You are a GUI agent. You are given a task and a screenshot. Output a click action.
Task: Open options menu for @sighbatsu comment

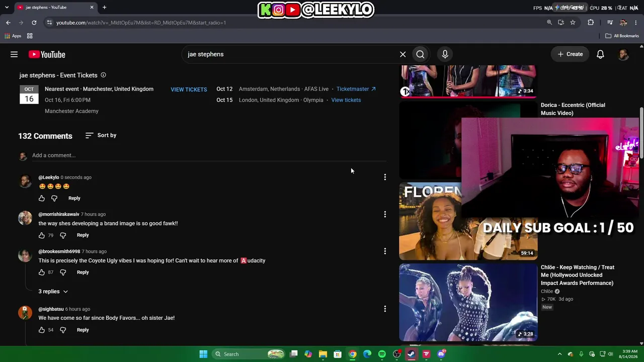[x=385, y=309]
